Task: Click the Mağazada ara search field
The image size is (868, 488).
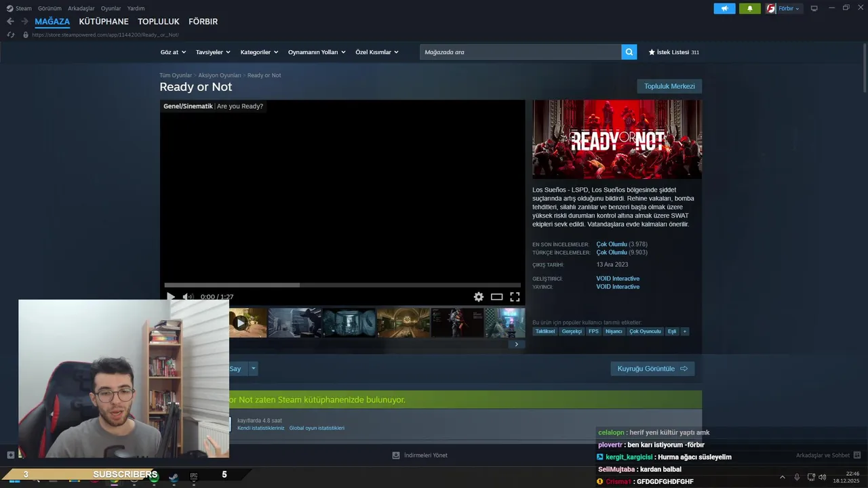Action: click(x=521, y=52)
